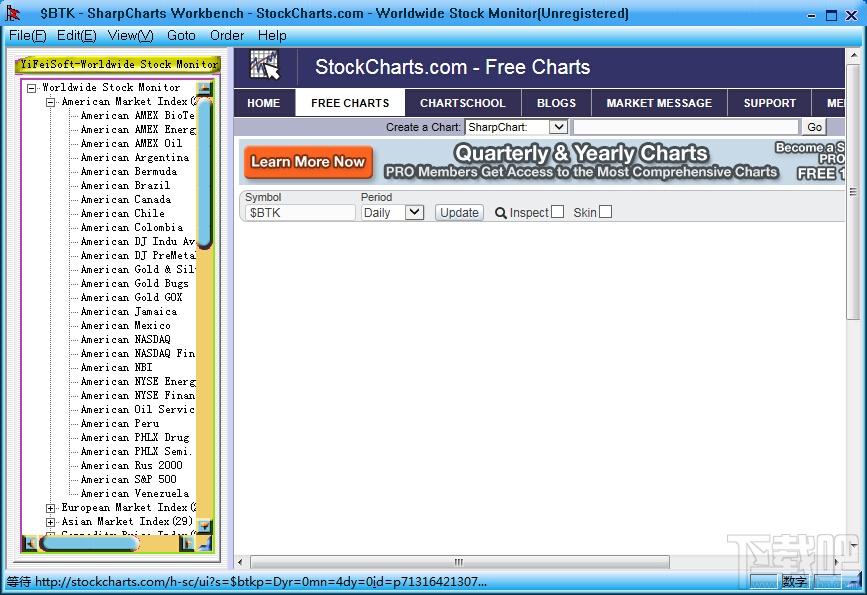Viewport: 867px width, 595px height.
Task: Select American Colombia tree item
Action: (x=132, y=227)
